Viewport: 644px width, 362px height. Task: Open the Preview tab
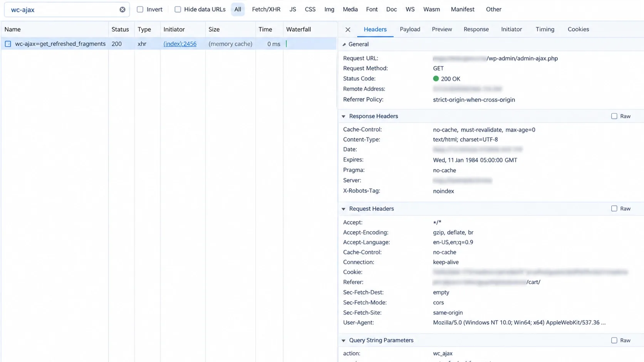coord(442,29)
